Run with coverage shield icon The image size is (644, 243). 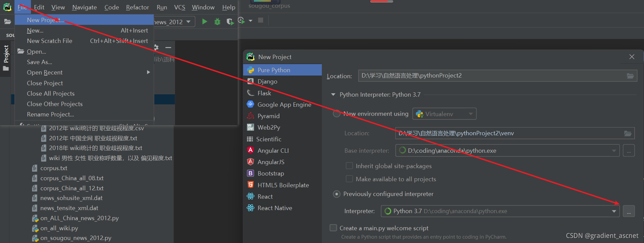230,22
